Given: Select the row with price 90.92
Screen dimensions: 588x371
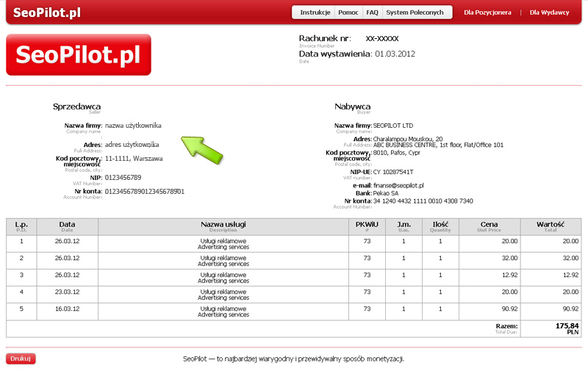Looking at the screenshot, I should tap(294, 311).
